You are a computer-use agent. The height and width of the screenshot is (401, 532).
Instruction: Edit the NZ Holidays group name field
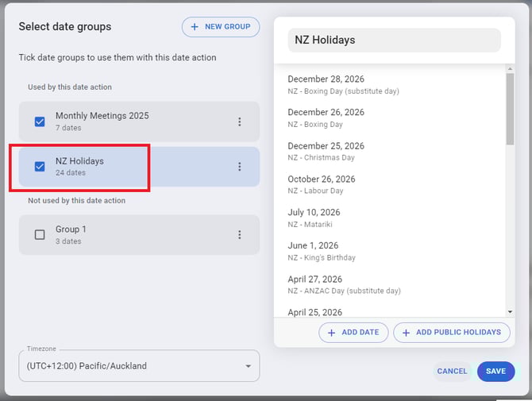[394, 40]
